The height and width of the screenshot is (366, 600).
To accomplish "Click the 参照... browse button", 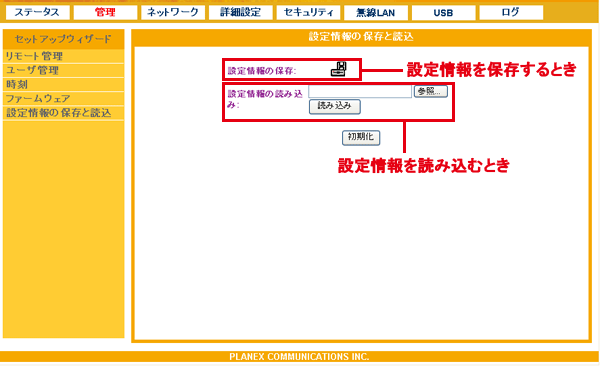I will point(431,92).
